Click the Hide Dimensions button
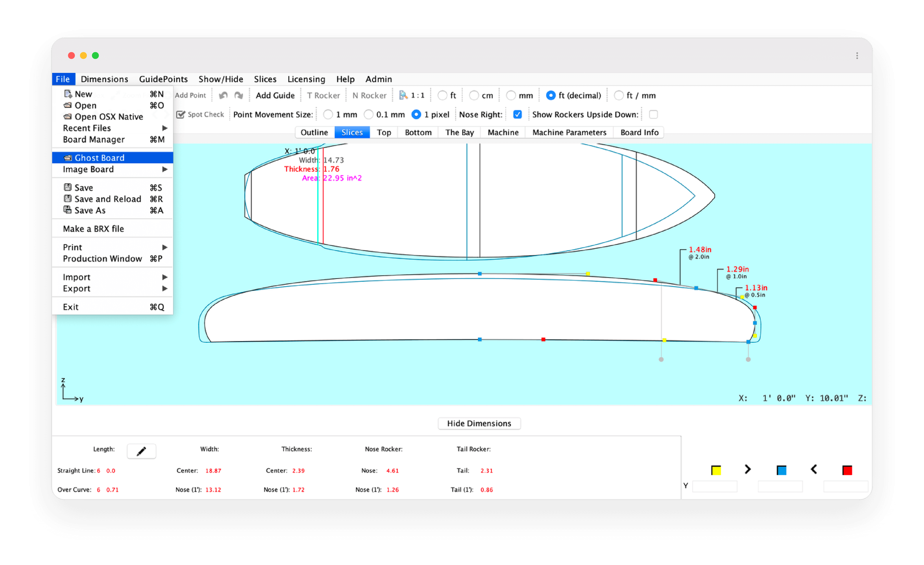Viewport: 924px width, 565px height. pyautogui.click(x=479, y=423)
